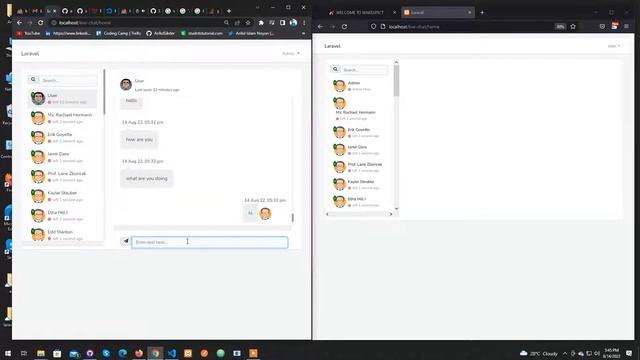
Task: Open Firefox hamburger application menu
Action: 627,27
